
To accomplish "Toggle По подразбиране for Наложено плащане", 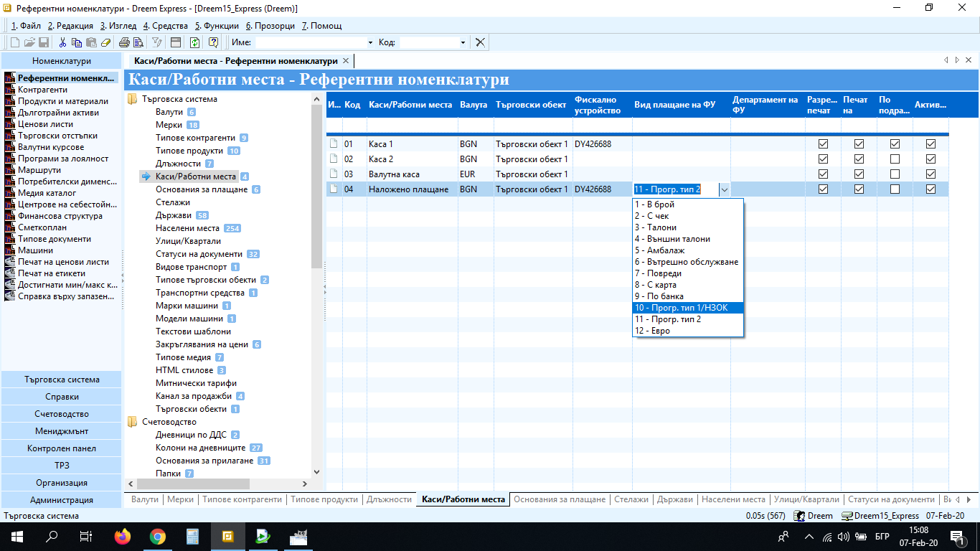I will tap(895, 189).
